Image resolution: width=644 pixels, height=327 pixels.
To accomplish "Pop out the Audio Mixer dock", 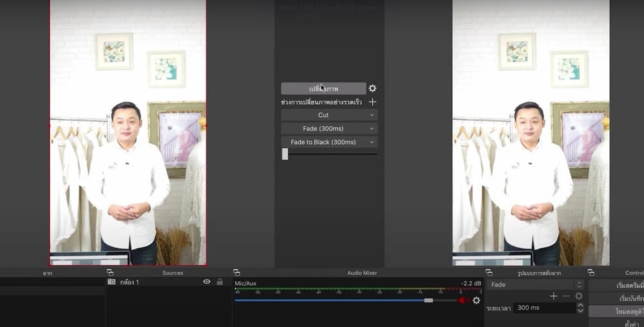I will tap(236, 273).
